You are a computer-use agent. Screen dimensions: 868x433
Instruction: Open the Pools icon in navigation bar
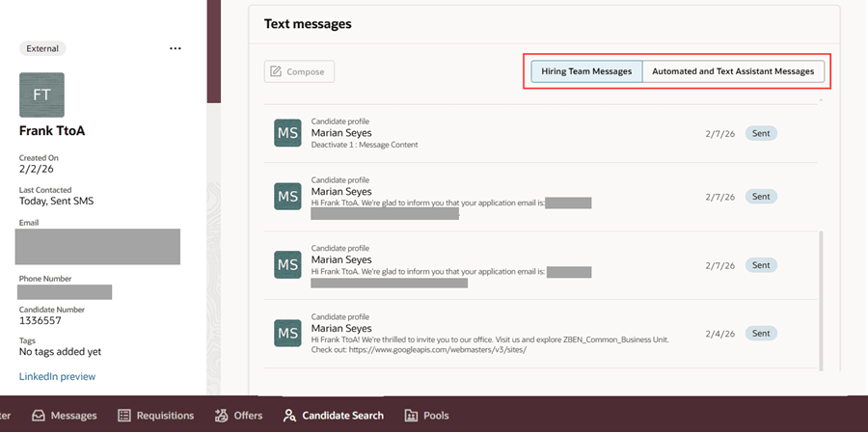point(411,416)
